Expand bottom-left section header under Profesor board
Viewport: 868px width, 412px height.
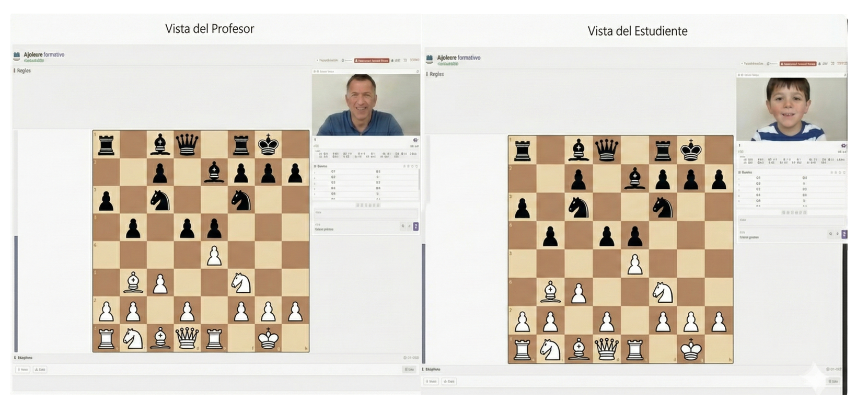24,358
